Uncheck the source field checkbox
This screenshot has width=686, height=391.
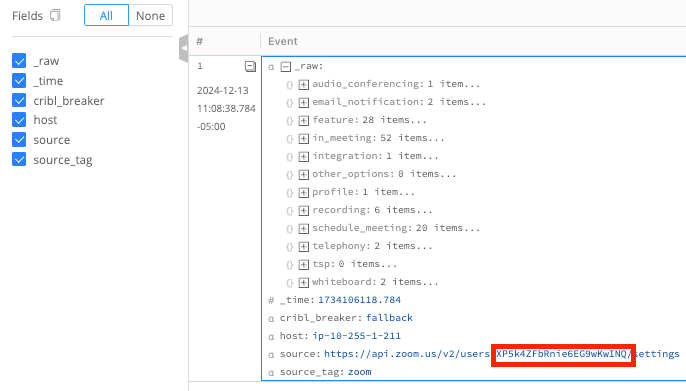pos(19,140)
